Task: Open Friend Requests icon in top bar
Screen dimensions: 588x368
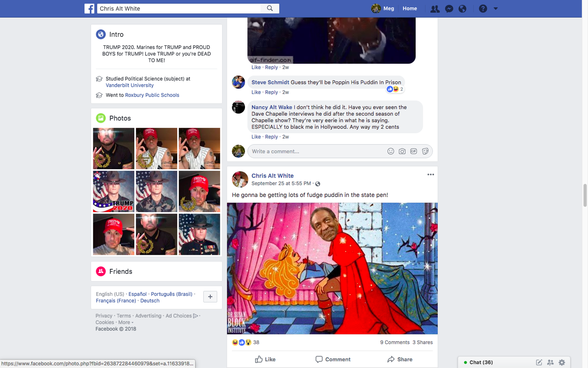Action: pyautogui.click(x=435, y=9)
